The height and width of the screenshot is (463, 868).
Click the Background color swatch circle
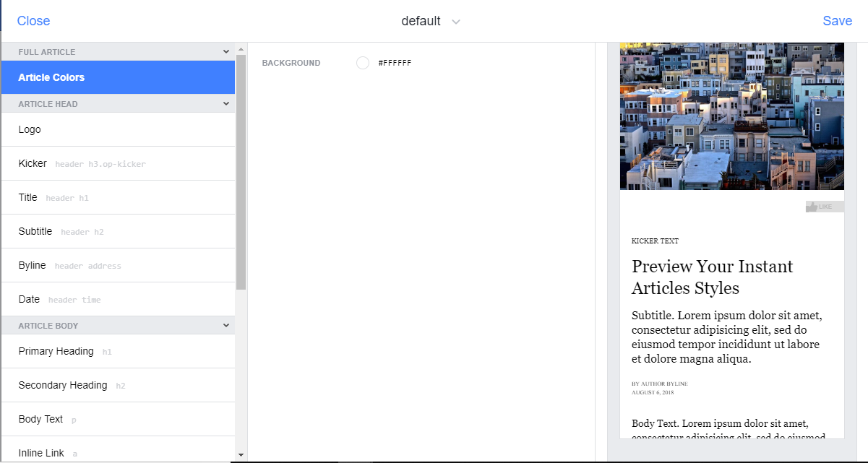click(x=362, y=63)
